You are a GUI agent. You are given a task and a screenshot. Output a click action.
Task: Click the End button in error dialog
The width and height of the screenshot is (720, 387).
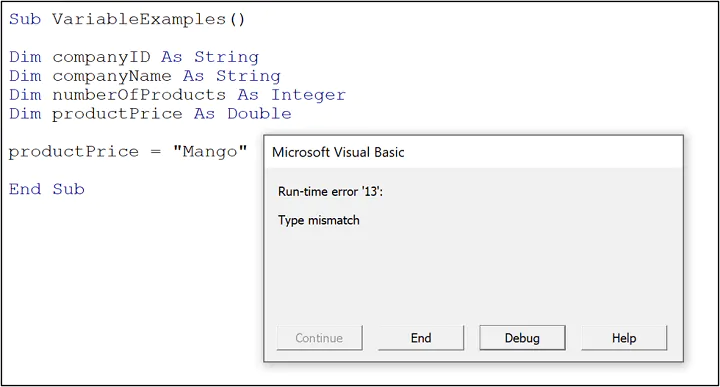[x=421, y=338]
